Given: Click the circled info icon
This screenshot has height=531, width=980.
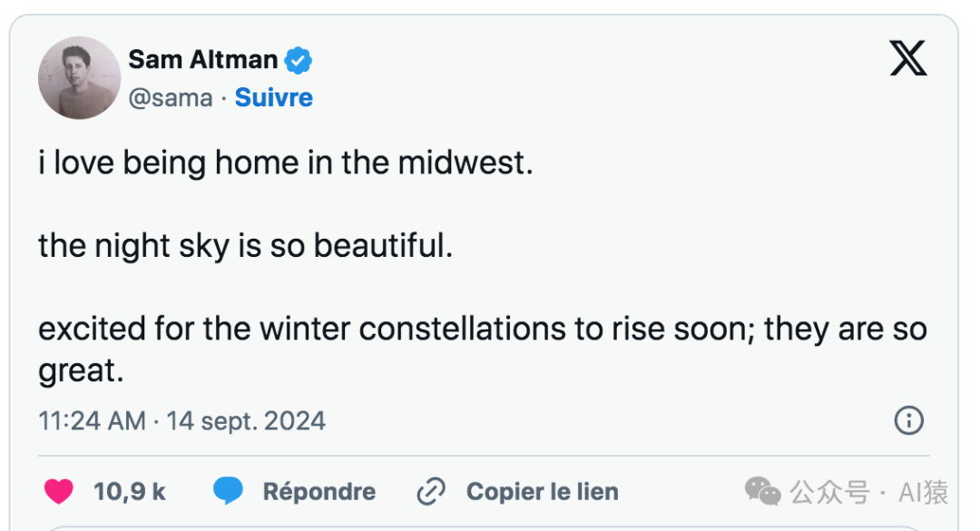Looking at the screenshot, I should pyautogui.click(x=908, y=420).
